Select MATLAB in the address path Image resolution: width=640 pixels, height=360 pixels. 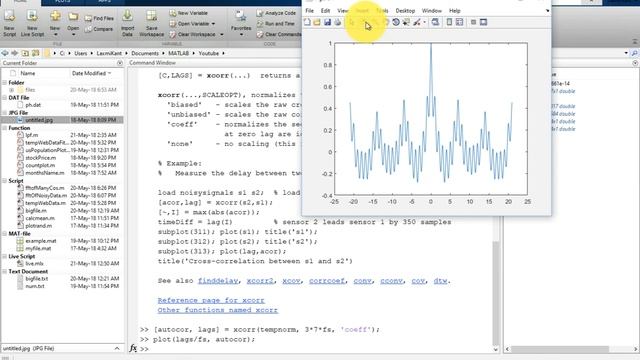179,53
